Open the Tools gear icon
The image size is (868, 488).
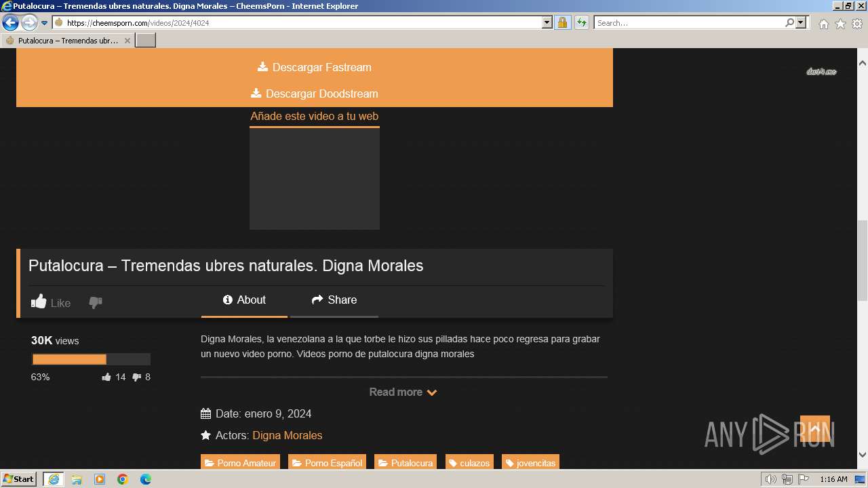point(857,24)
